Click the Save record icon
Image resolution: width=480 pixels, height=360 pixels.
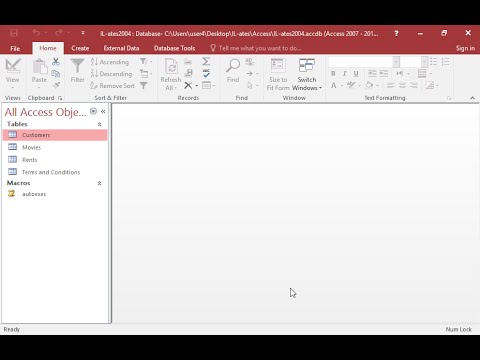pos(188,73)
